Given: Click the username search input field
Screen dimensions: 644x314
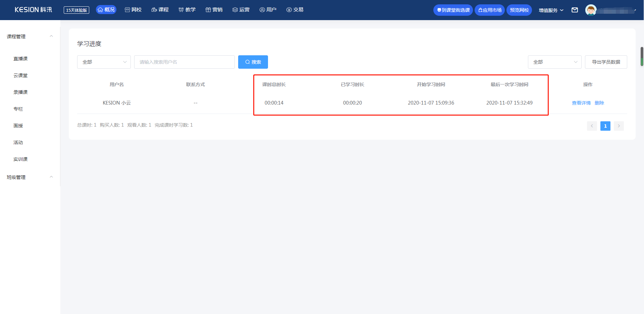Looking at the screenshot, I should [x=184, y=62].
